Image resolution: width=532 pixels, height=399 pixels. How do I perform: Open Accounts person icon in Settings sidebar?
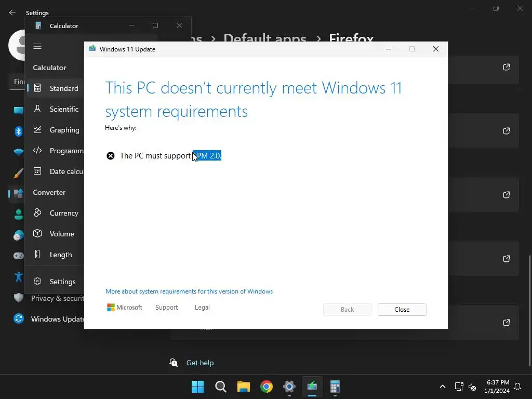(19, 215)
